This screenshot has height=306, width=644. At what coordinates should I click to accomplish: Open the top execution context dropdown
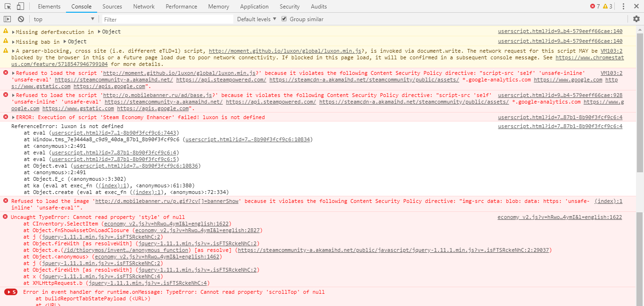pos(64,19)
